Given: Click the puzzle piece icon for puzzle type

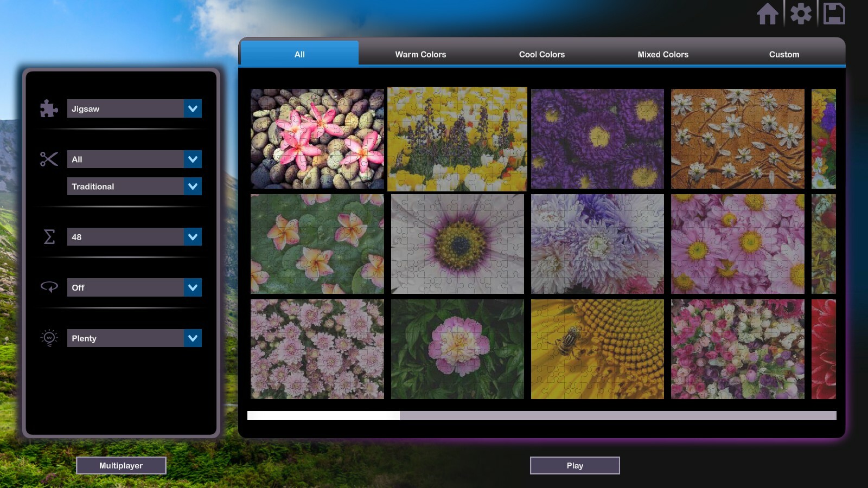Looking at the screenshot, I should coord(48,108).
